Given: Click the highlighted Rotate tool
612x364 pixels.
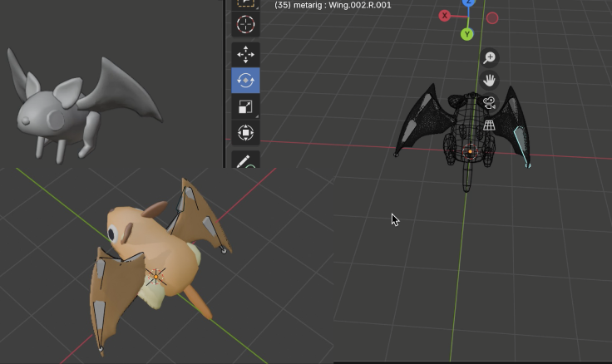Looking at the screenshot, I should click(x=245, y=81).
